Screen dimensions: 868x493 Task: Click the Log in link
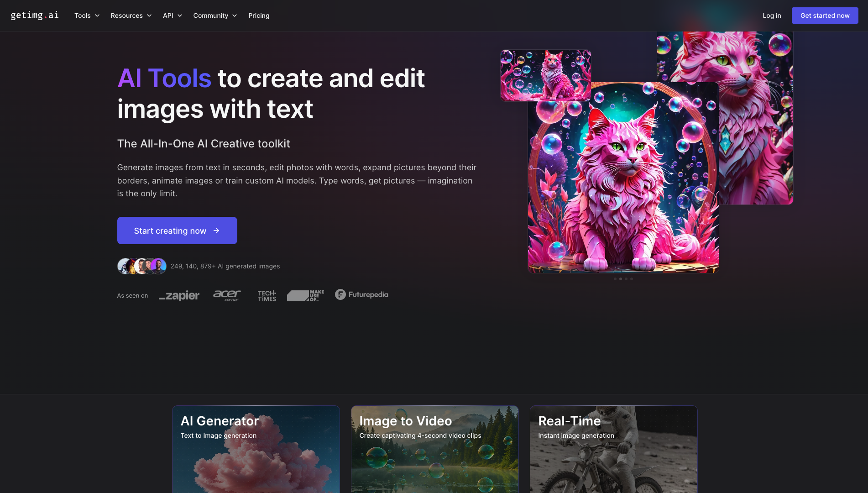pyautogui.click(x=772, y=16)
